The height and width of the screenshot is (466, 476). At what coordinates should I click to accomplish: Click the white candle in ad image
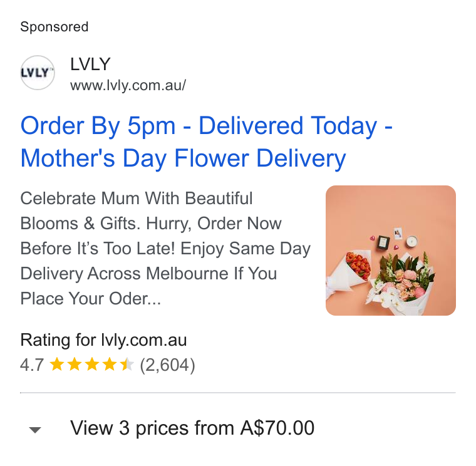(412, 242)
